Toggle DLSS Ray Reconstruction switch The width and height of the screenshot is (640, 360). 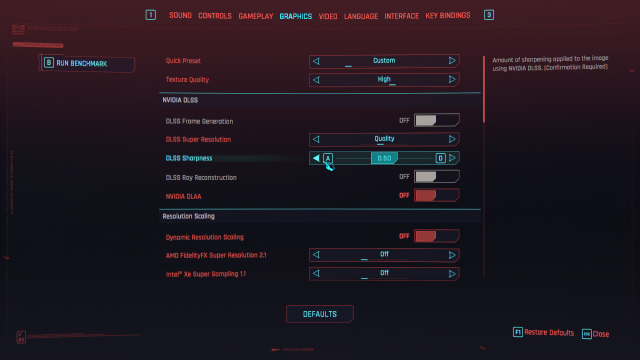[x=437, y=176]
